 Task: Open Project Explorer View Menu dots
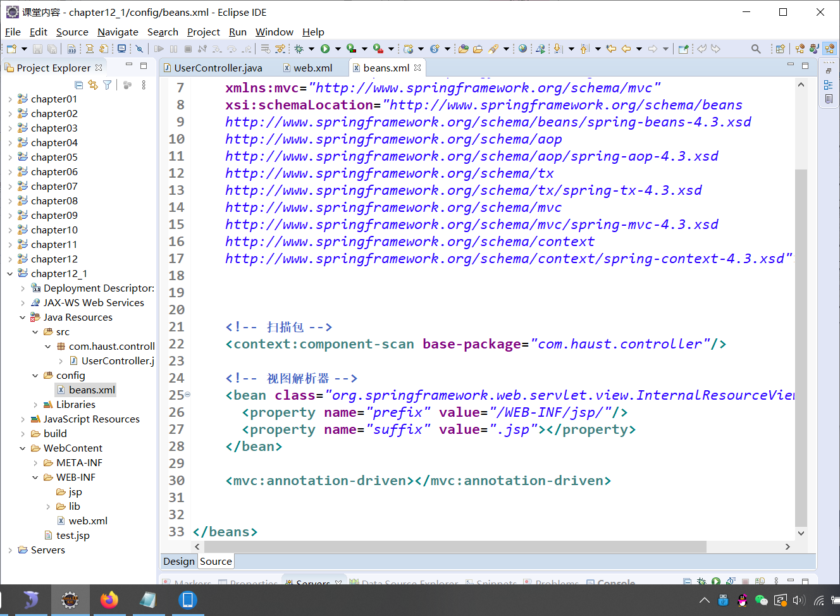coord(144,85)
